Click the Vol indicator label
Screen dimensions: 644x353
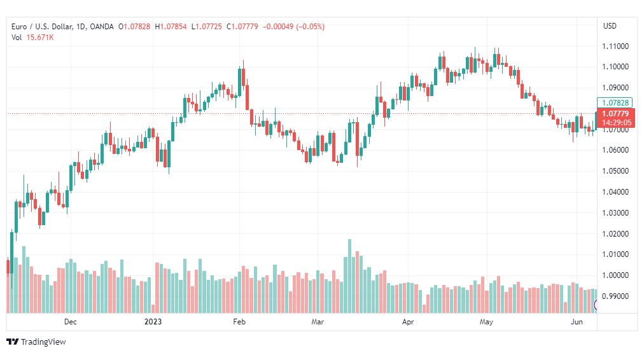click(17, 38)
